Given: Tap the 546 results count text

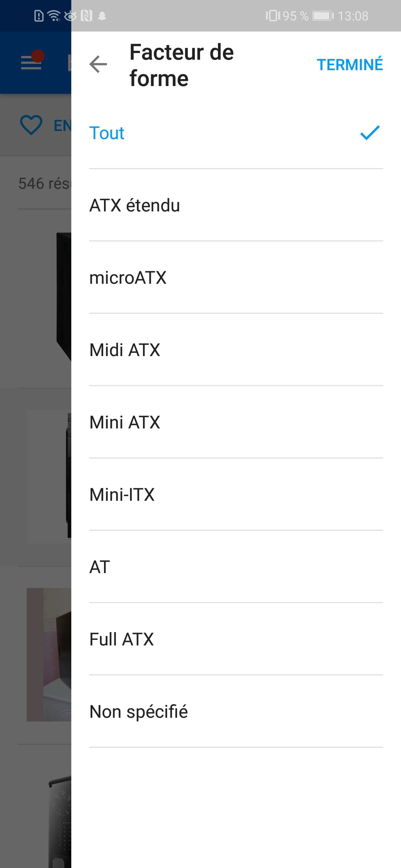Looking at the screenshot, I should point(44,183).
